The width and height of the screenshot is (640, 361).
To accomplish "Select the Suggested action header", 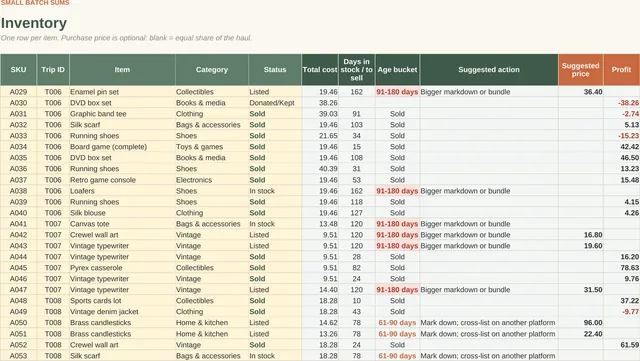I will click(489, 69).
